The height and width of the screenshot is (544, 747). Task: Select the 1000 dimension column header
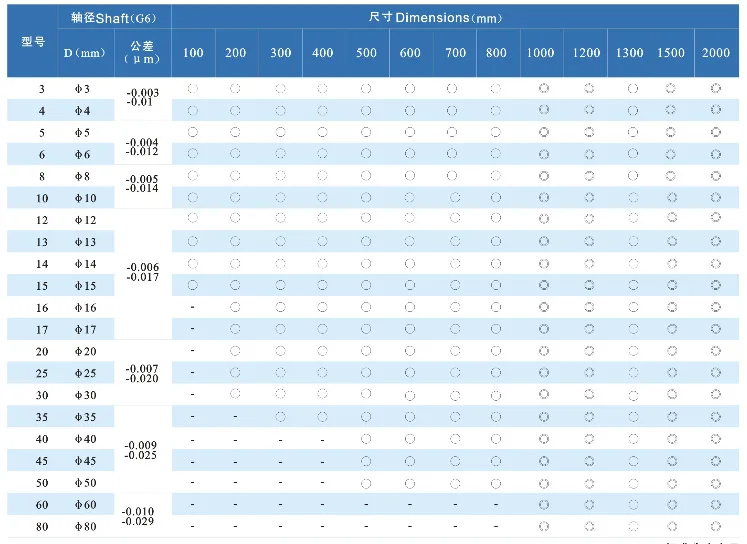(540, 53)
